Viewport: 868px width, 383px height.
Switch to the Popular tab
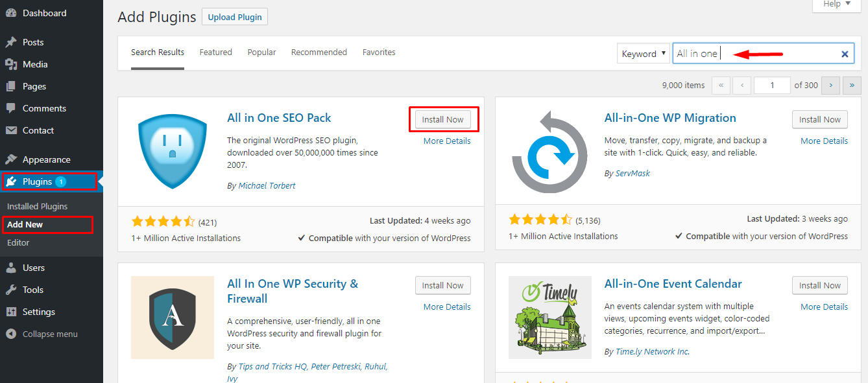261,52
